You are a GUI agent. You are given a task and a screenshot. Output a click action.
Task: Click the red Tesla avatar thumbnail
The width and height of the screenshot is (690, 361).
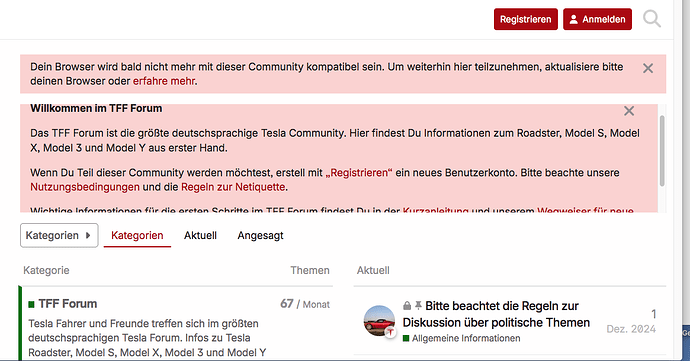coord(379,320)
